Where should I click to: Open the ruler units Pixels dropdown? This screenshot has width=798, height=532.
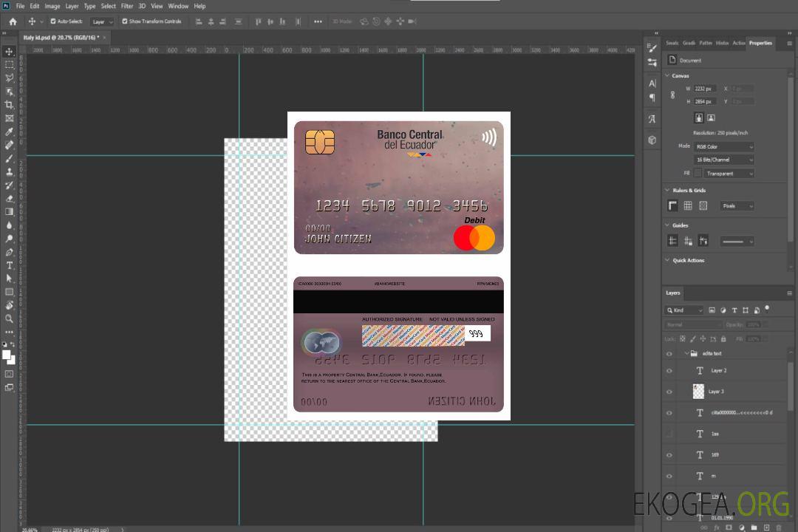pos(737,206)
